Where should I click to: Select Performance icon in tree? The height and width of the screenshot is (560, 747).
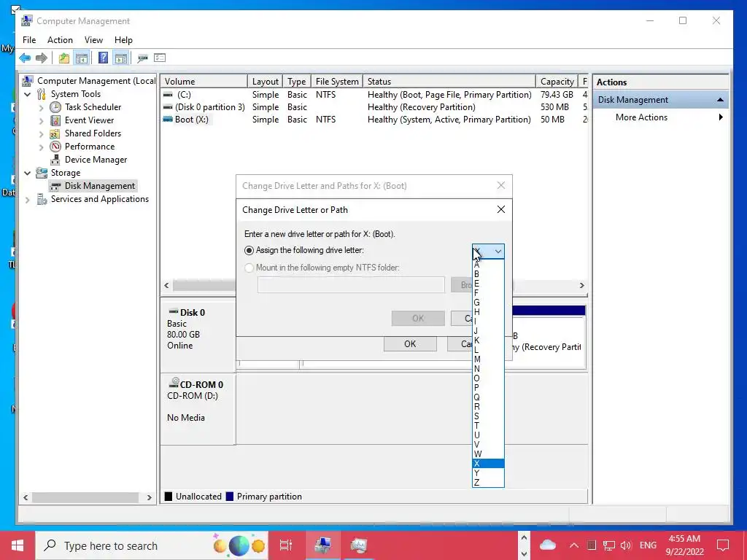(x=55, y=146)
